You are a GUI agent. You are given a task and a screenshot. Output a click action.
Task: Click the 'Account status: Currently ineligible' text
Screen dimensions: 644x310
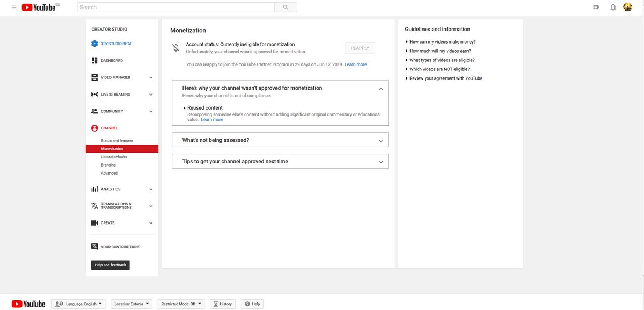[x=240, y=44]
